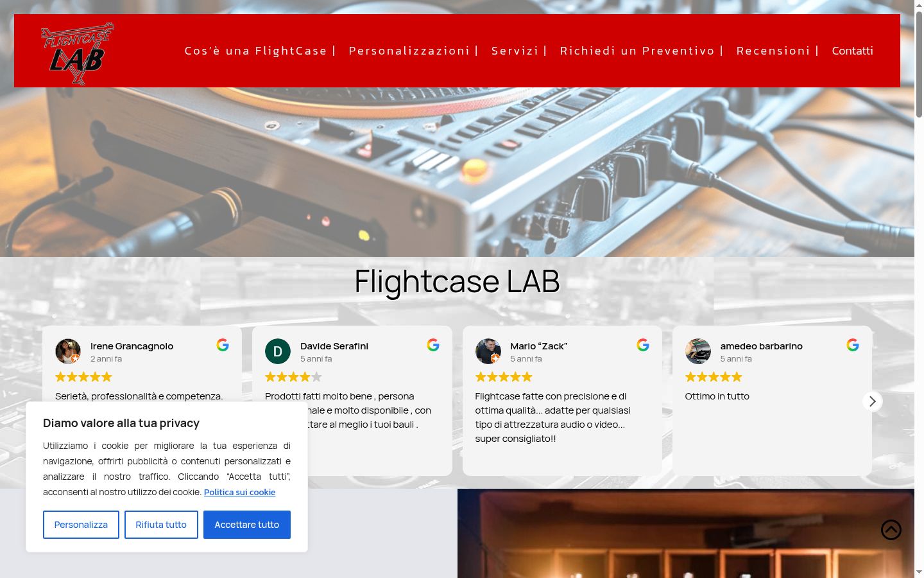Click reviewer name "Mario “Zack”"

[x=539, y=346]
